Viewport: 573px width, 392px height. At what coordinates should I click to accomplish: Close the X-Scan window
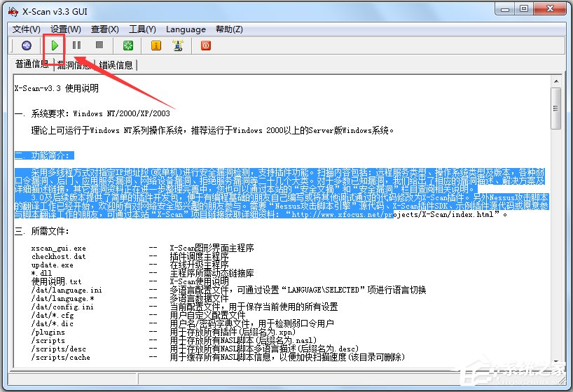tap(550, 9)
